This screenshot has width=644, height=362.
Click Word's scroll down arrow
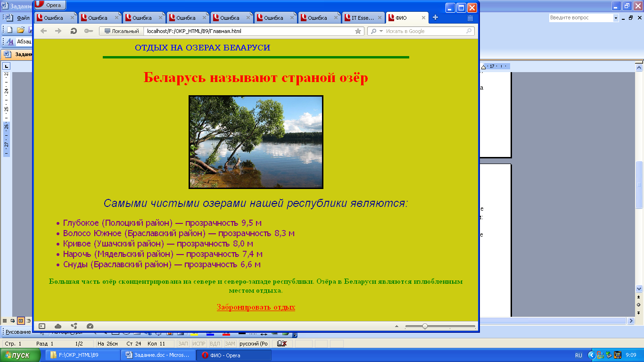pos(639,288)
